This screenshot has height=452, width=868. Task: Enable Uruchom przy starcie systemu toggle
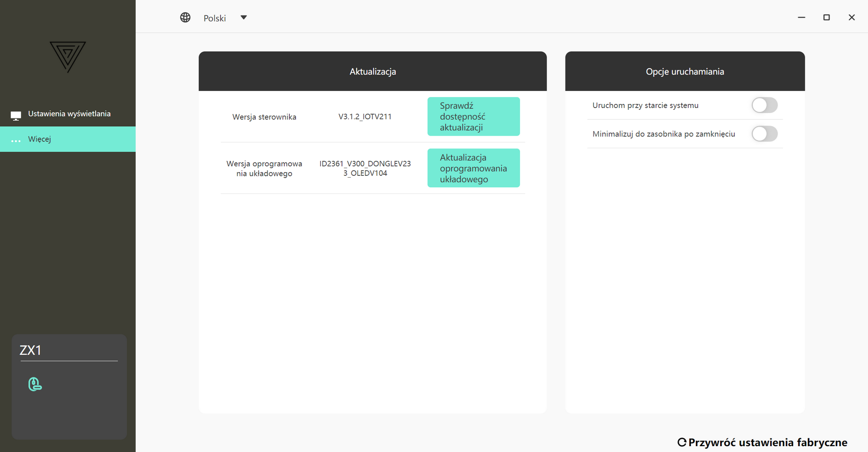click(x=764, y=105)
